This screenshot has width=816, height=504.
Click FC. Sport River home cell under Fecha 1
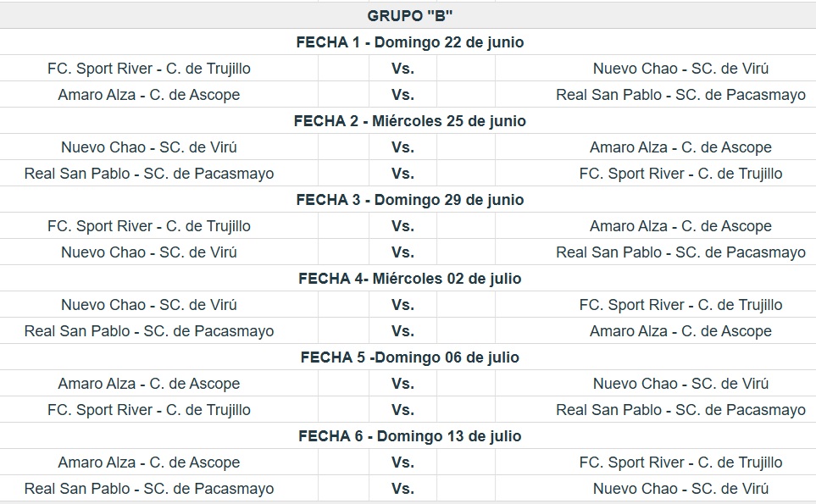pos(158,68)
